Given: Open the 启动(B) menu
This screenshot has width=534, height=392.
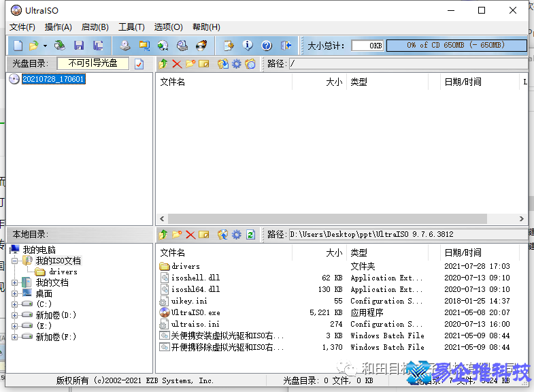Looking at the screenshot, I should click(95, 27).
